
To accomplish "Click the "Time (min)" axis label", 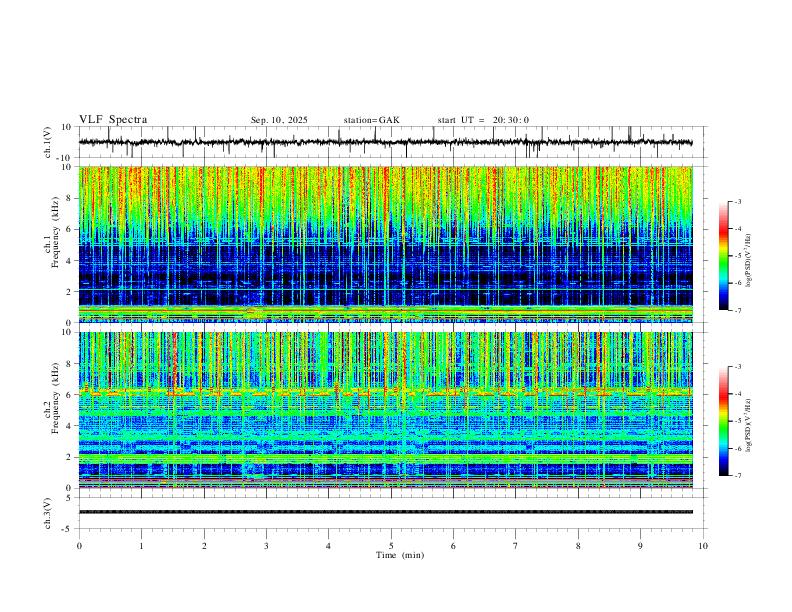I will tap(400, 555).
